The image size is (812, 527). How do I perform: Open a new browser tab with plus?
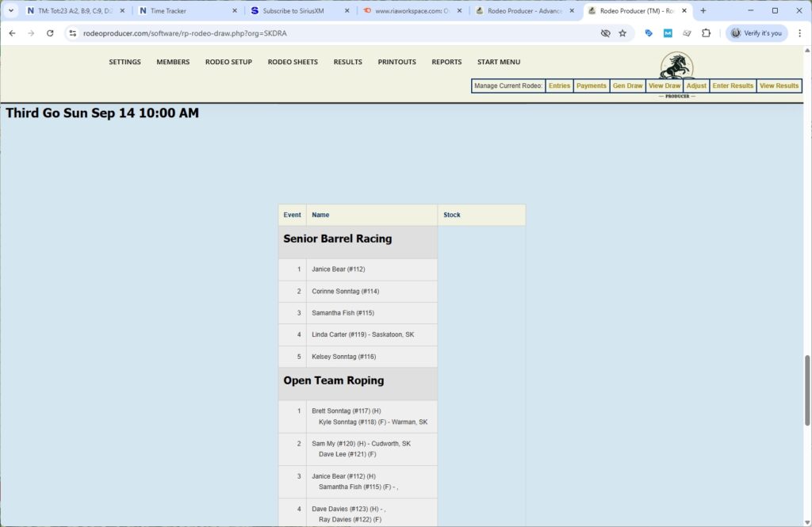pos(703,11)
